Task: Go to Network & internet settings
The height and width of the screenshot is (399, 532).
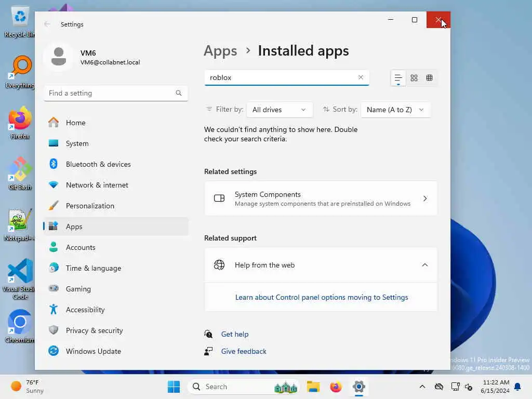Action: coord(116,185)
